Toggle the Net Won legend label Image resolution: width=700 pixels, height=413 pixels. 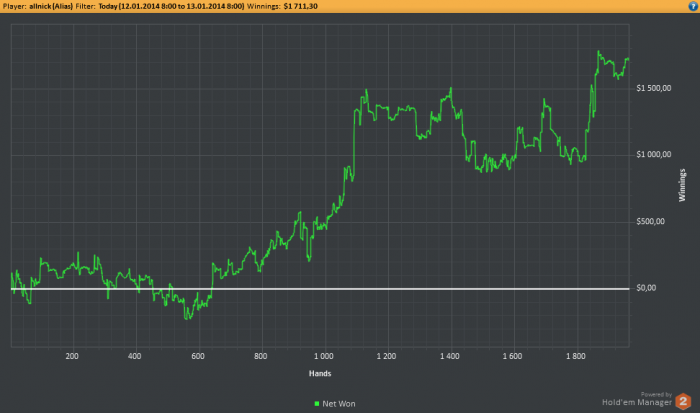(339, 404)
